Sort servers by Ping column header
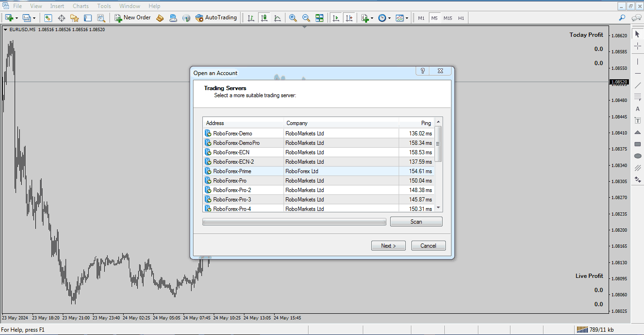Screen dimensions: 644x335 coord(417,123)
